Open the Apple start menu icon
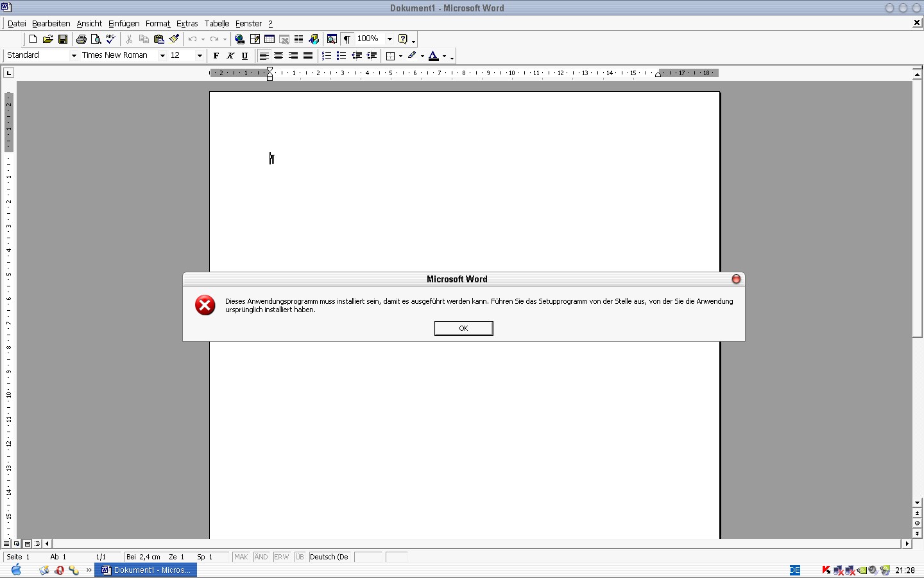Viewport: 924px width, 578px height. [17, 570]
